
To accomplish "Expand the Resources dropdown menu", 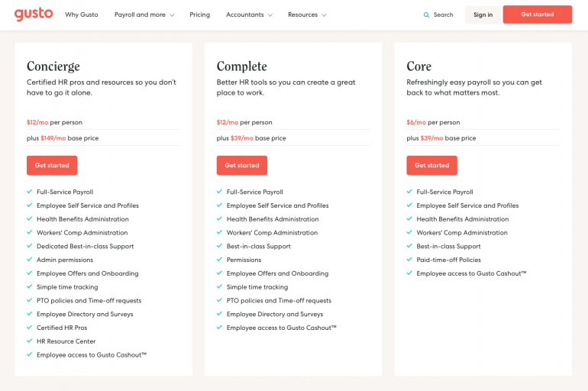I will click(307, 15).
